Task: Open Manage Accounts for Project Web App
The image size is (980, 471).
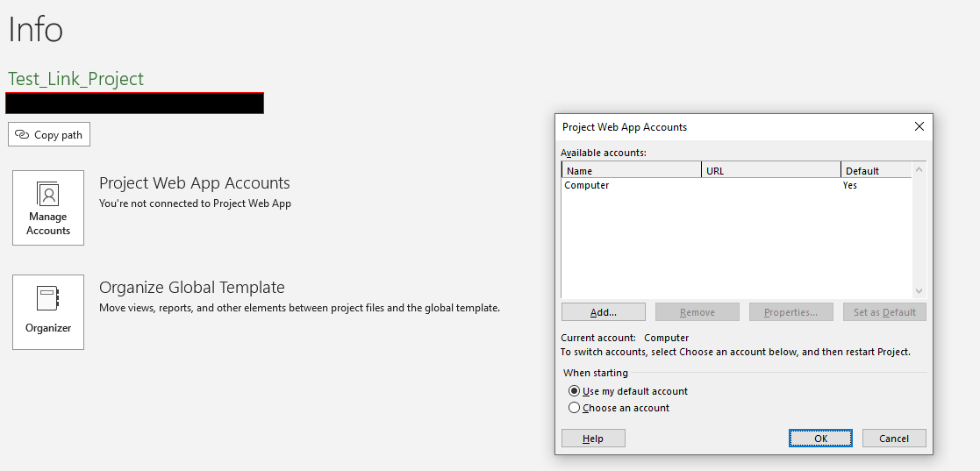Action: (48, 208)
